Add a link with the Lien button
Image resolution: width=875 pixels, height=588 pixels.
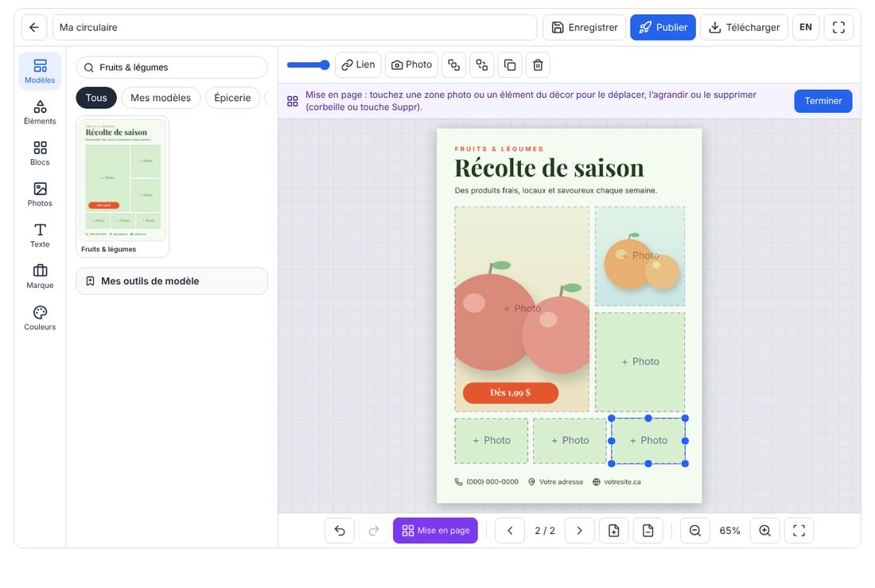(358, 64)
